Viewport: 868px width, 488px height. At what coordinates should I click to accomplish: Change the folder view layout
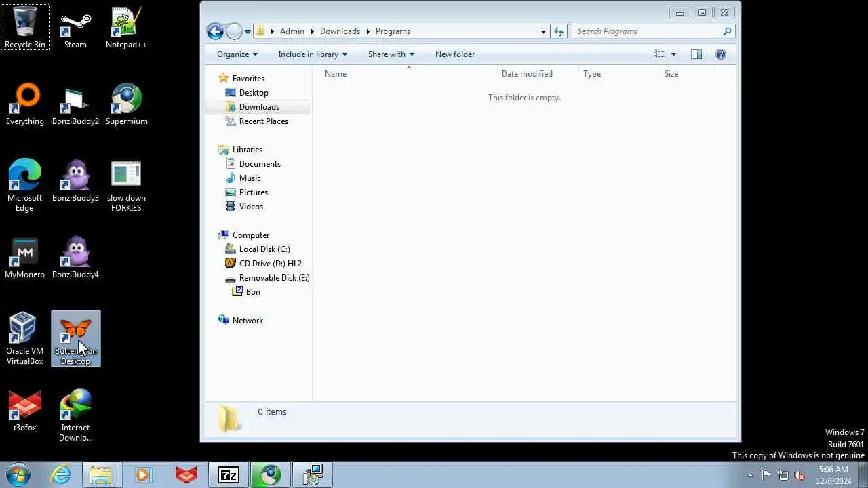tap(659, 54)
